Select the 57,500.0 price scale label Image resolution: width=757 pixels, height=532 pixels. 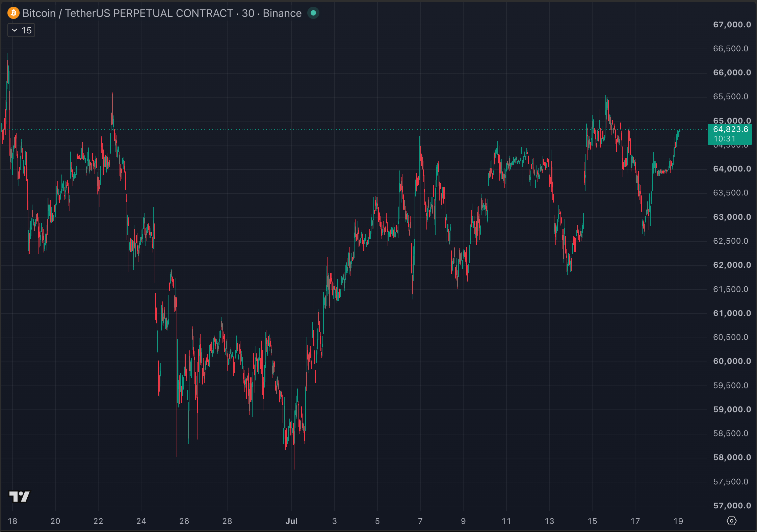[x=731, y=482]
